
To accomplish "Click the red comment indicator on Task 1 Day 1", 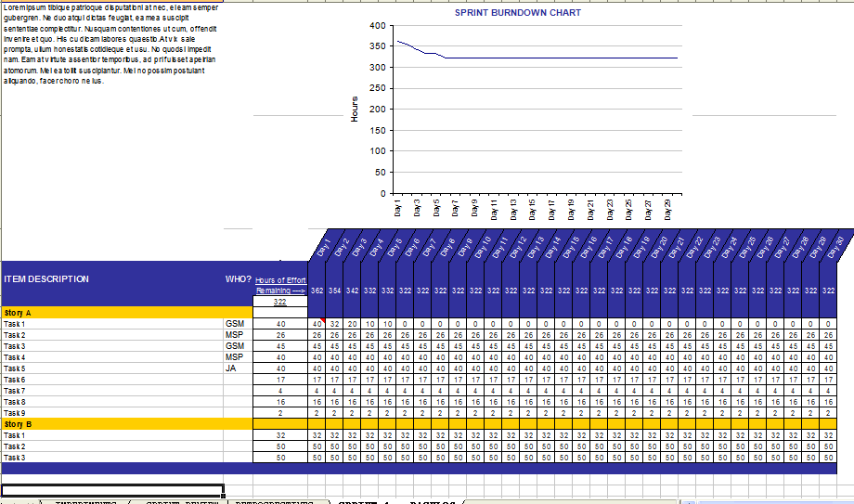I will (x=322, y=320).
